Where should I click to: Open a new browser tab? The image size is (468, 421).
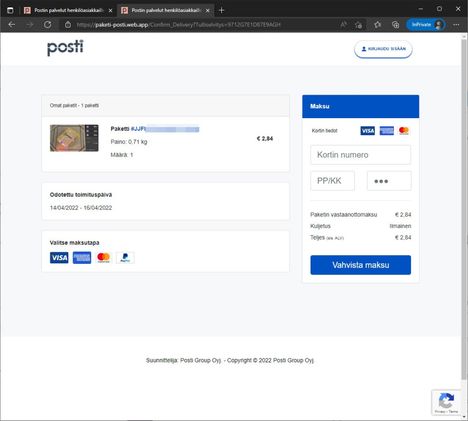[221, 10]
